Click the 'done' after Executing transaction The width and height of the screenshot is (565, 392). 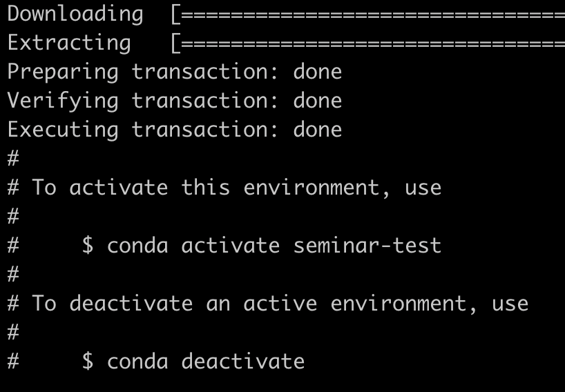click(x=318, y=129)
